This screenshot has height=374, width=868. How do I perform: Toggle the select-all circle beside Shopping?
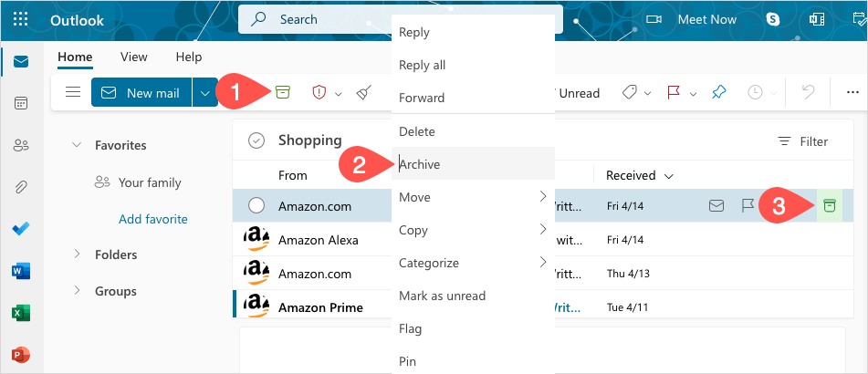click(x=256, y=140)
